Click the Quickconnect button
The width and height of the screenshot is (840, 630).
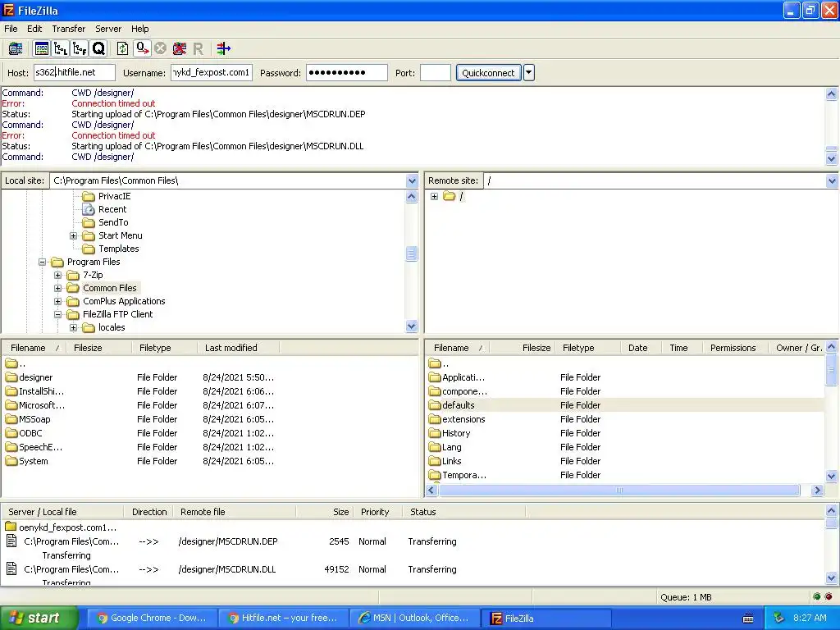[488, 73]
